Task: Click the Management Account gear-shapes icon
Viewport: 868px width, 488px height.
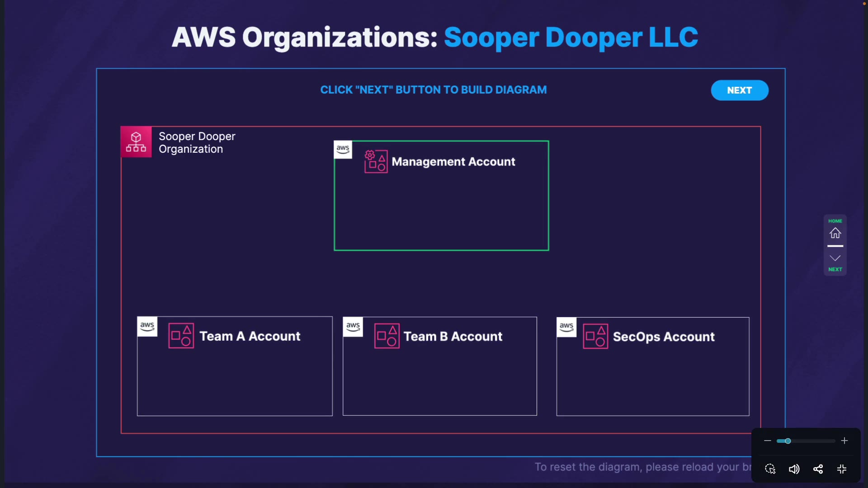Action: tap(376, 161)
